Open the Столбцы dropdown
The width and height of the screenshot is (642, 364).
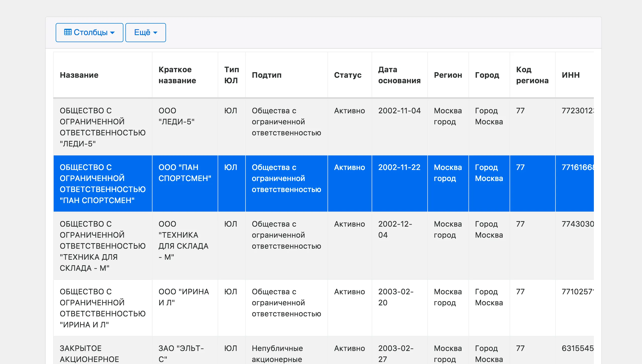pos(89,32)
